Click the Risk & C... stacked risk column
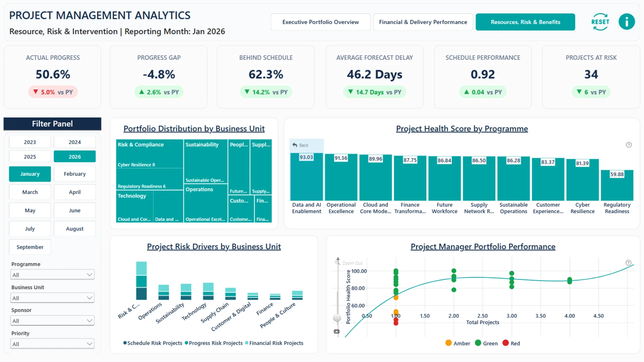Viewport: 644px width, 362px height. 141,281
